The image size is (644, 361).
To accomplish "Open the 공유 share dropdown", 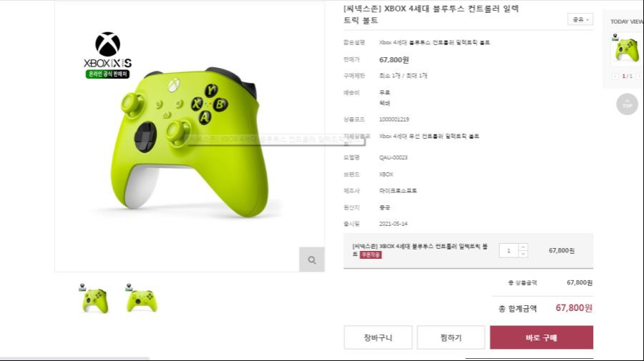I will pyautogui.click(x=580, y=19).
